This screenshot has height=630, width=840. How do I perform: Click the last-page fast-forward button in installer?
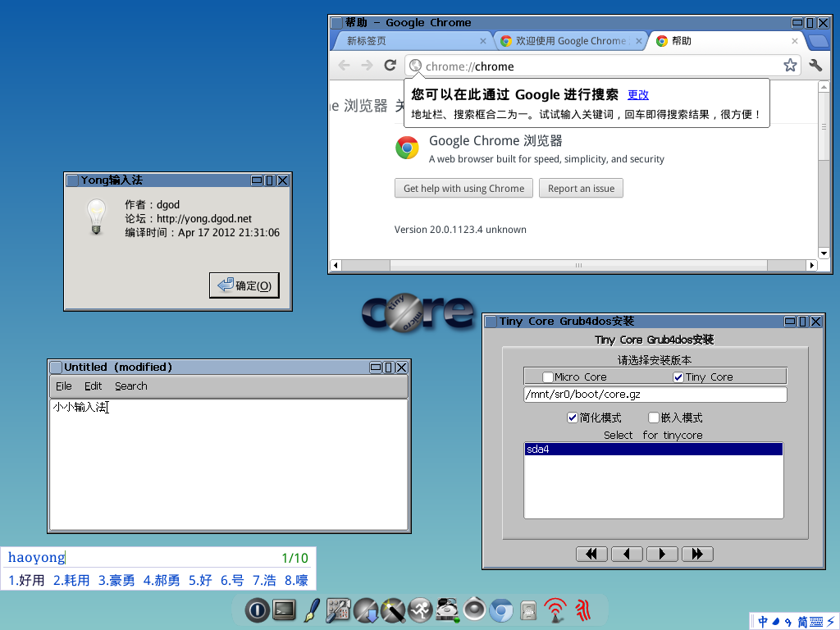697,554
